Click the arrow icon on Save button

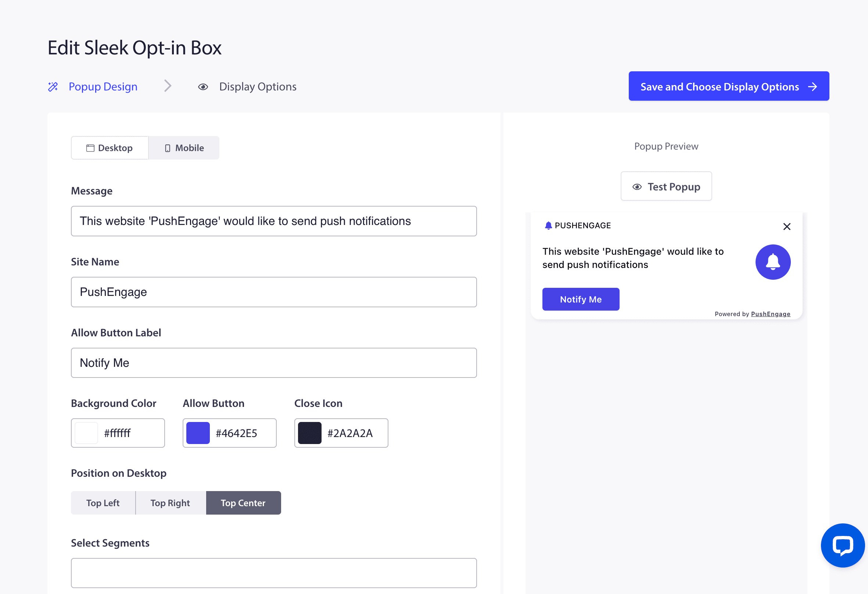tap(813, 87)
